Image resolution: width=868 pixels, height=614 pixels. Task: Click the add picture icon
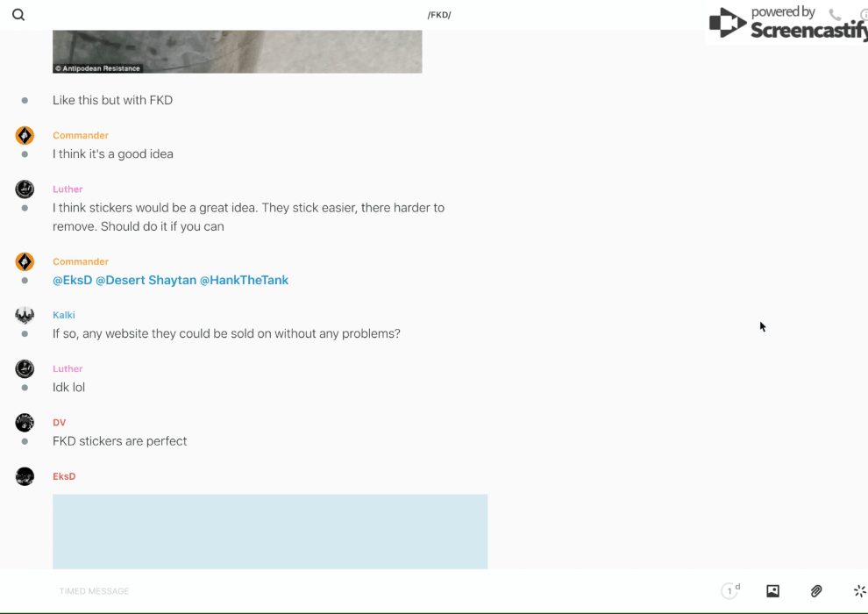[772, 591]
